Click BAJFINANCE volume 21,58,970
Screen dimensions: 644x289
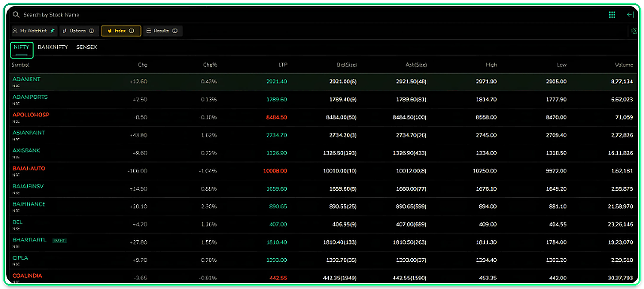click(x=620, y=207)
